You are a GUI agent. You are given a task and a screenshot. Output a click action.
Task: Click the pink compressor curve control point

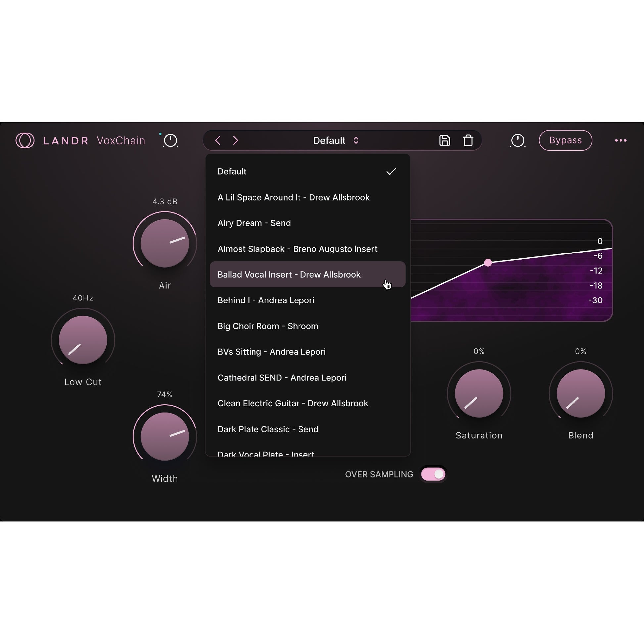coord(488,263)
